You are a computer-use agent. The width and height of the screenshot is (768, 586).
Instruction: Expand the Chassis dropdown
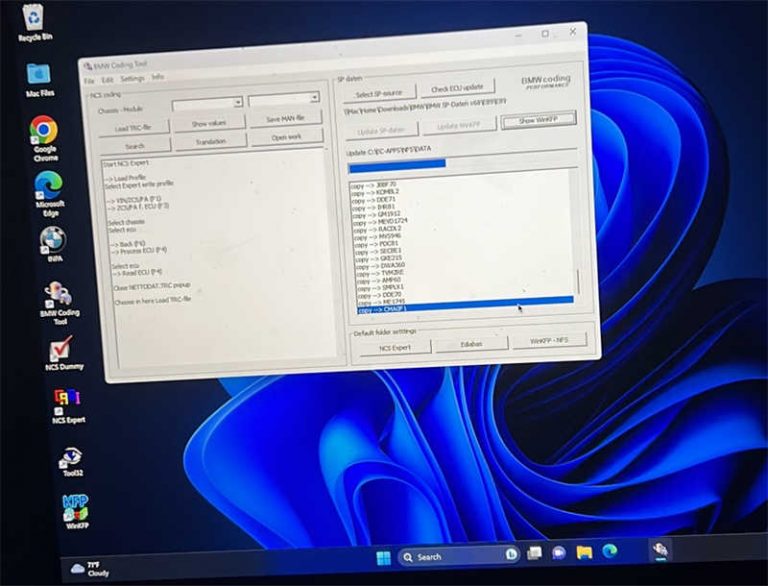pyautogui.click(x=207, y=103)
